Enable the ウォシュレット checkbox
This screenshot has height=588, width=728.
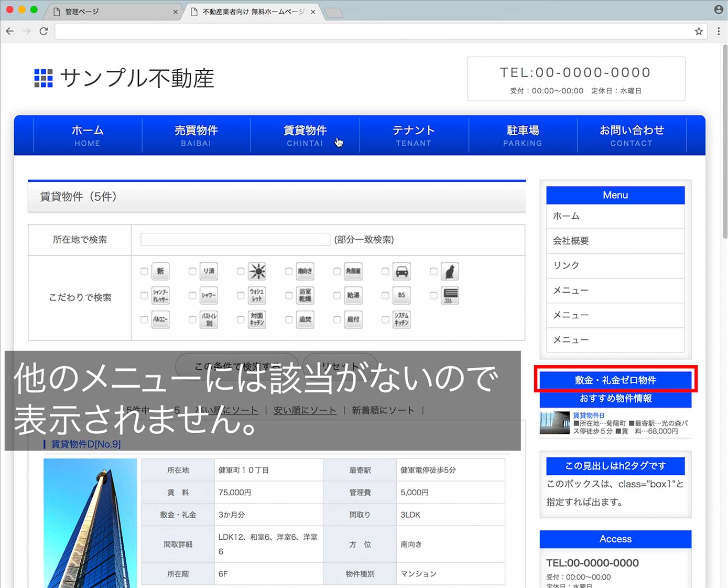tap(241, 295)
